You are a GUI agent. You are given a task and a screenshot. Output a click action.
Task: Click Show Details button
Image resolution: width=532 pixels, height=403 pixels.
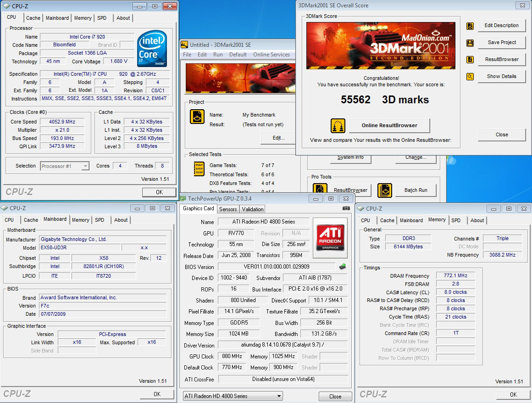pyautogui.click(x=501, y=76)
